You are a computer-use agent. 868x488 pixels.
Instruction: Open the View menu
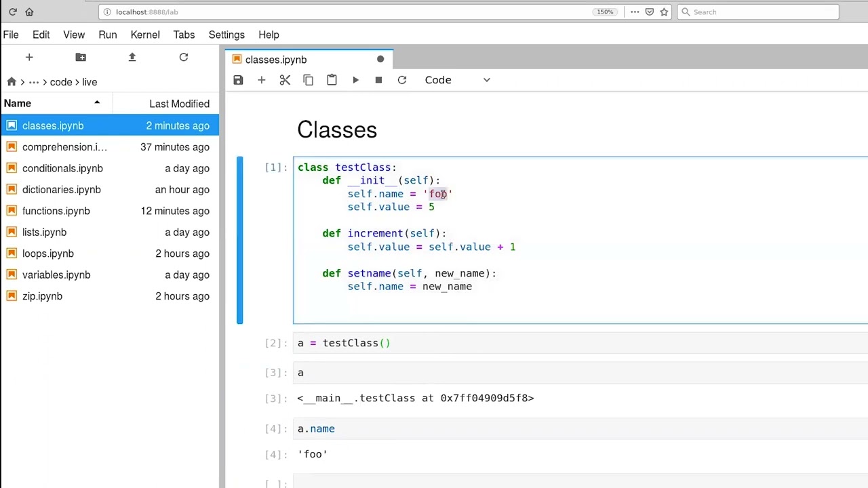(74, 35)
